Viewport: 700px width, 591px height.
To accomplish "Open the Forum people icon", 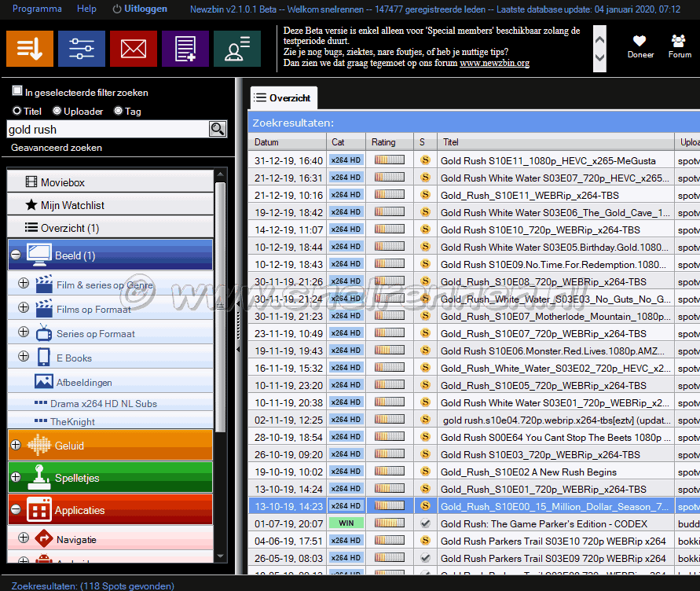I will 679,41.
